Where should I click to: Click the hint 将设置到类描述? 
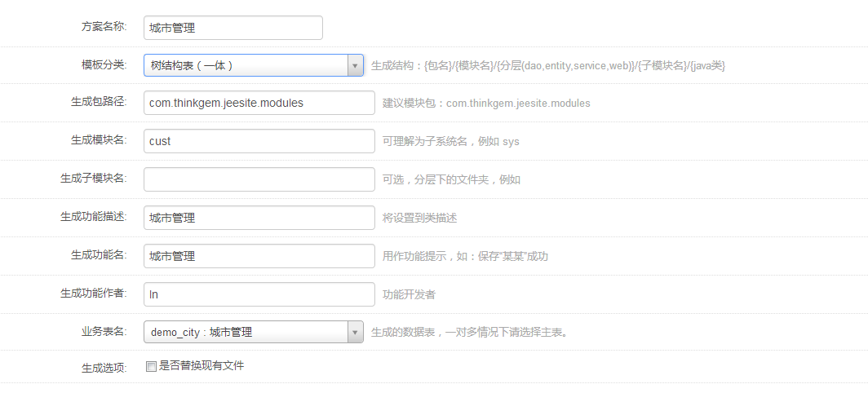pyautogui.click(x=419, y=218)
